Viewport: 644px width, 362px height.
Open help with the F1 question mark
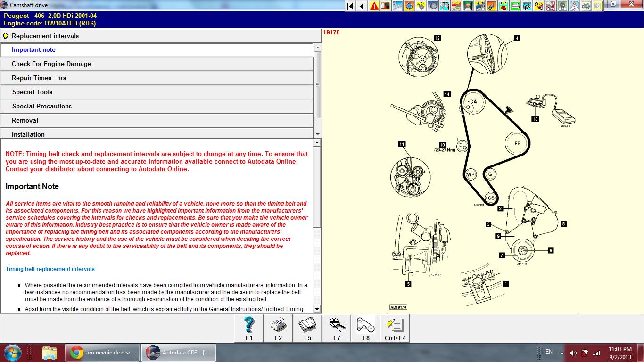click(x=249, y=328)
